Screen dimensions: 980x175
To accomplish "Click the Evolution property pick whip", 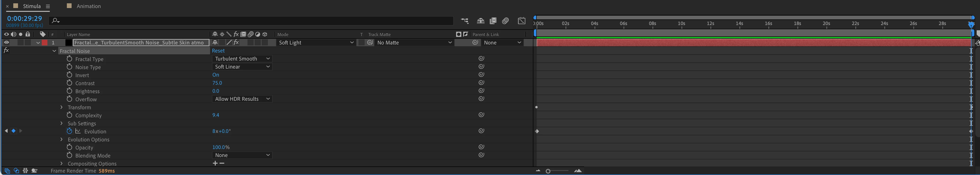I will point(481,131).
